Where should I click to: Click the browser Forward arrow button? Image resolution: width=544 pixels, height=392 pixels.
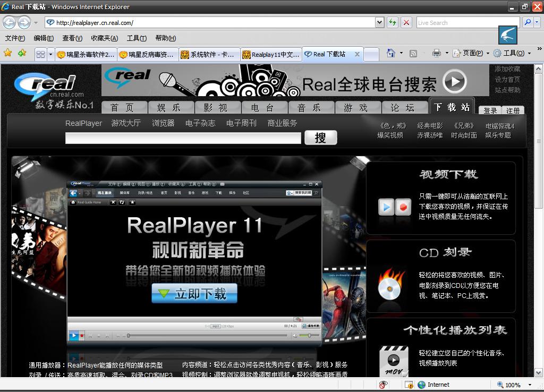pyautogui.click(x=24, y=23)
